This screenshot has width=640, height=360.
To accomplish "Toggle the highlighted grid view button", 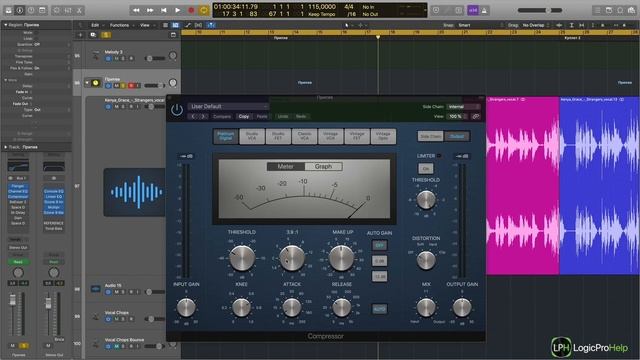I will click(175, 25).
